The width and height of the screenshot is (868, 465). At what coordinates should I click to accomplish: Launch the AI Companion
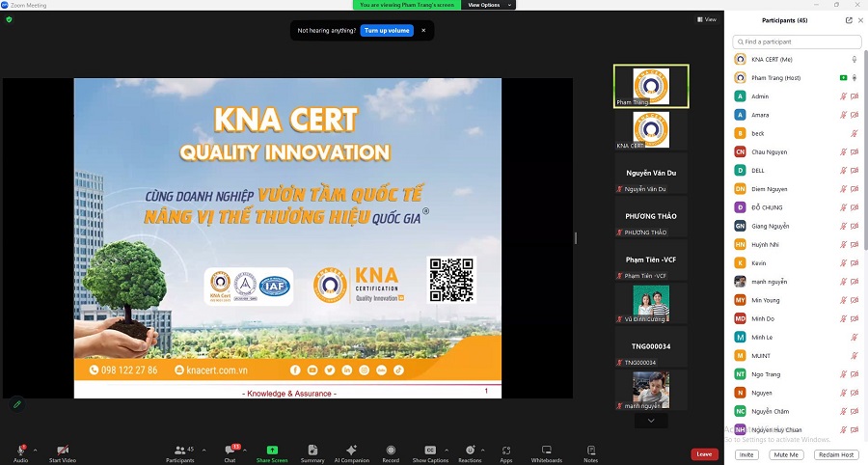coord(351,453)
